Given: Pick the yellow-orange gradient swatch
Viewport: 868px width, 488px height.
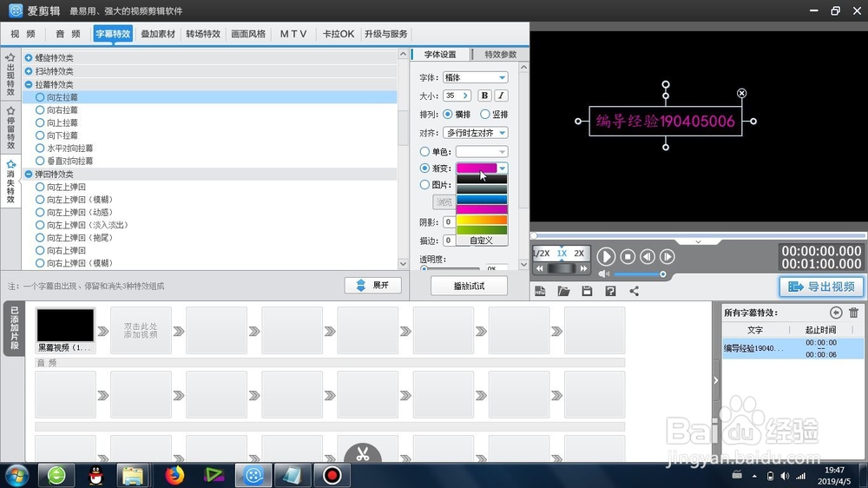Looking at the screenshot, I should [482, 220].
